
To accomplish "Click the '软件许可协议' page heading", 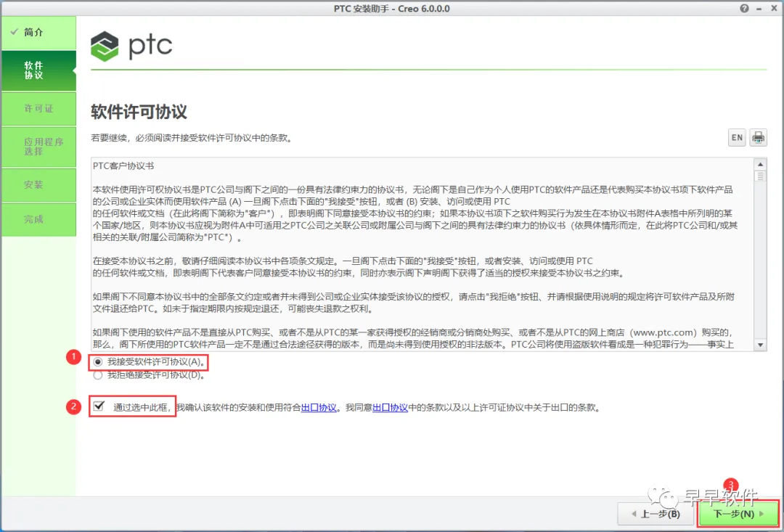I will pyautogui.click(x=139, y=112).
